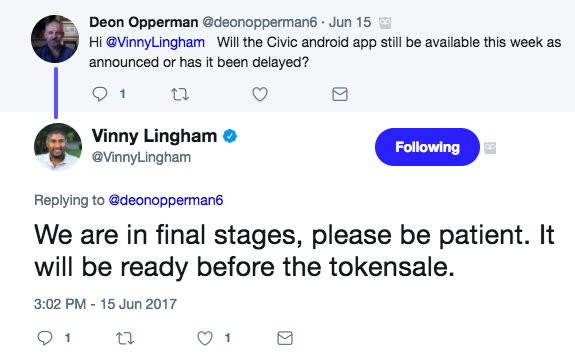Click Vinny Lingham's profile avatar
The image size is (575, 363).
point(58,147)
